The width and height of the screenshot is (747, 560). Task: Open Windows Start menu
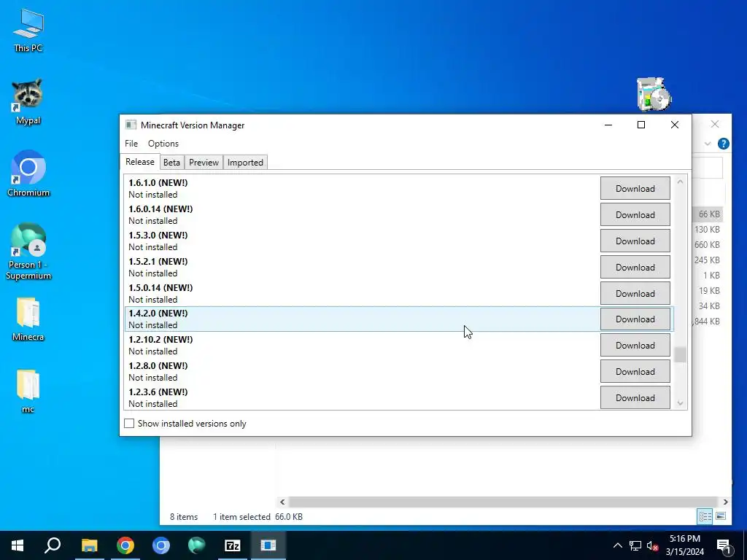18,545
